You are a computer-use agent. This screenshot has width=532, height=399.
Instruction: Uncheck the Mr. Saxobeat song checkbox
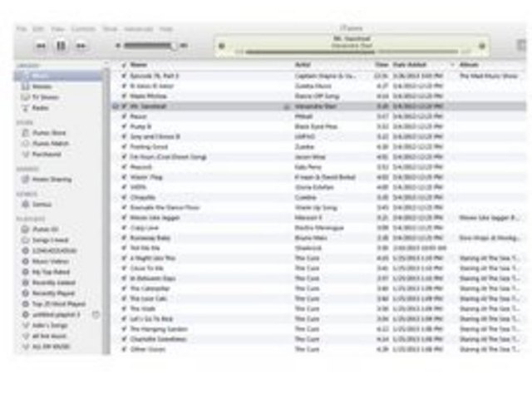pyautogui.click(x=124, y=106)
